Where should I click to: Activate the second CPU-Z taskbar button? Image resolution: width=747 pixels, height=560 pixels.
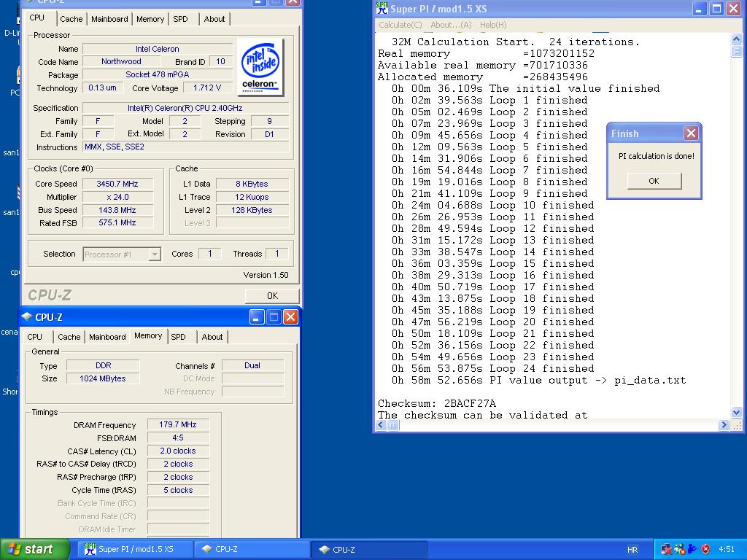(x=368, y=549)
